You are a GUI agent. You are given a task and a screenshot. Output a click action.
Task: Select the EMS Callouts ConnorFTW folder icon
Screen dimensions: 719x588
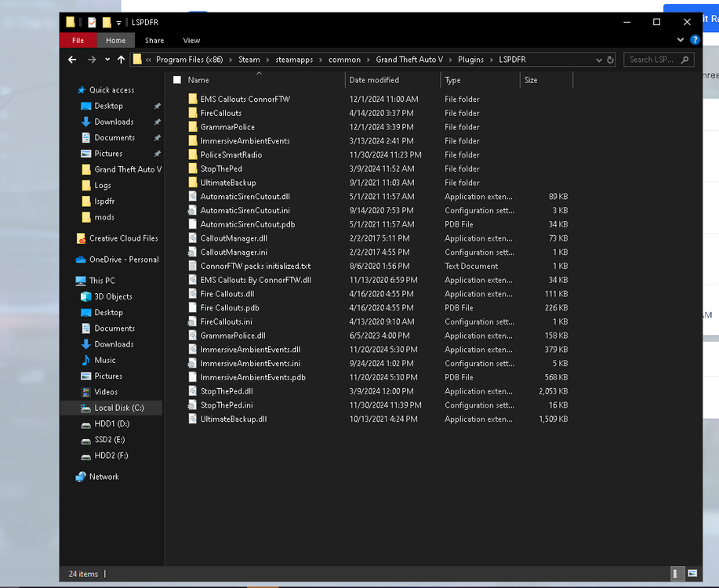coord(193,99)
